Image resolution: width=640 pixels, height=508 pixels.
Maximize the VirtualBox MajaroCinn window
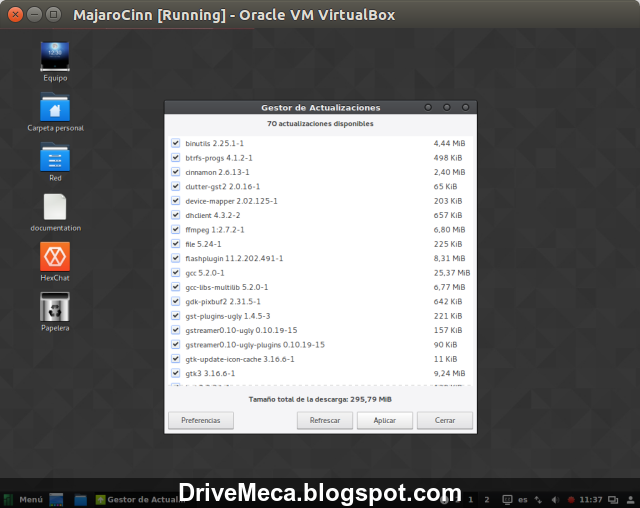[53, 15]
